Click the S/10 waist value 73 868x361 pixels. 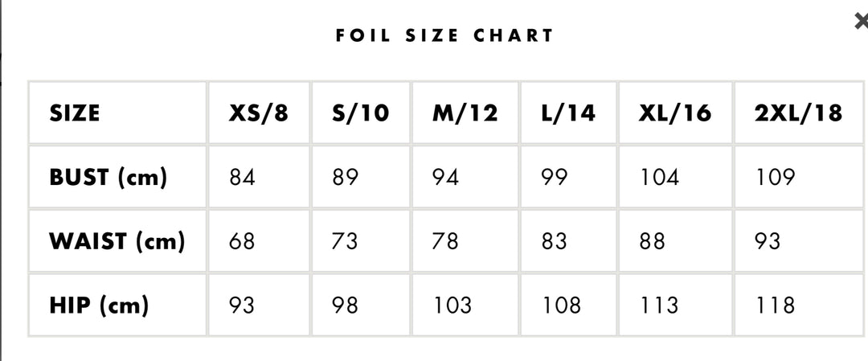pos(345,240)
